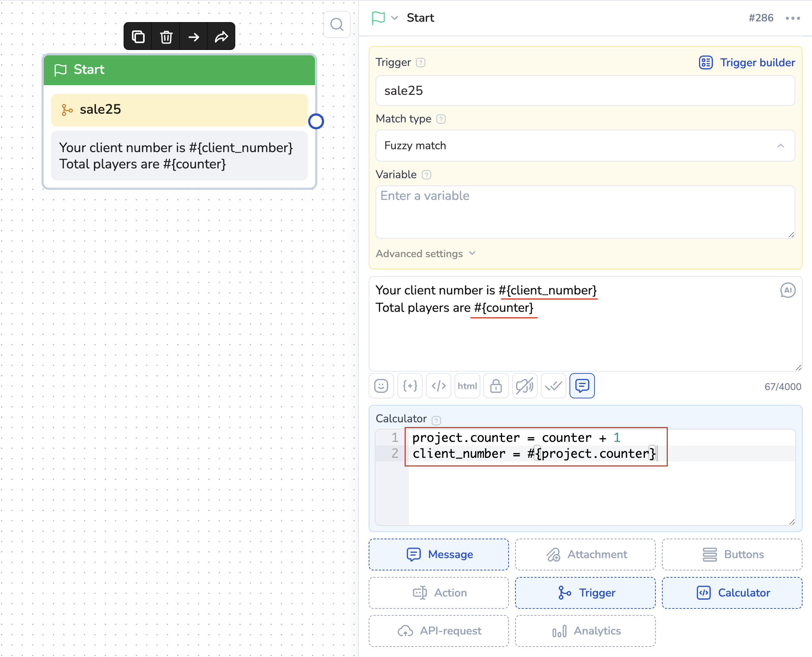The image size is (812, 657).
Task: Toggle the lock icon for message
Action: (x=496, y=386)
